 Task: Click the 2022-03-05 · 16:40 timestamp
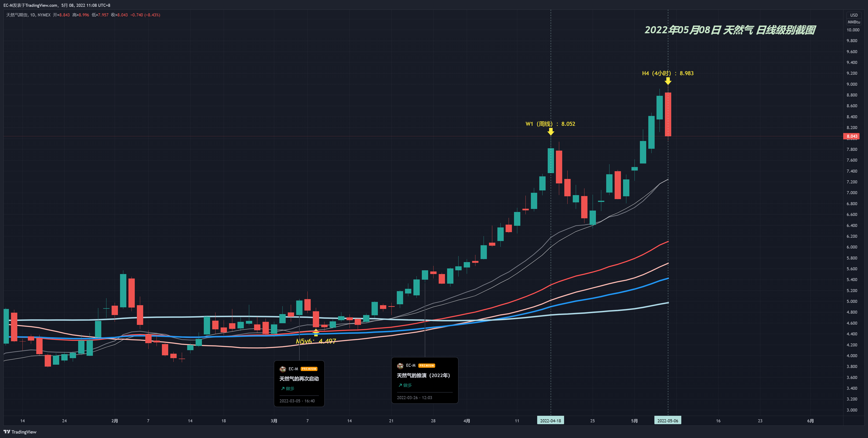pyautogui.click(x=297, y=401)
